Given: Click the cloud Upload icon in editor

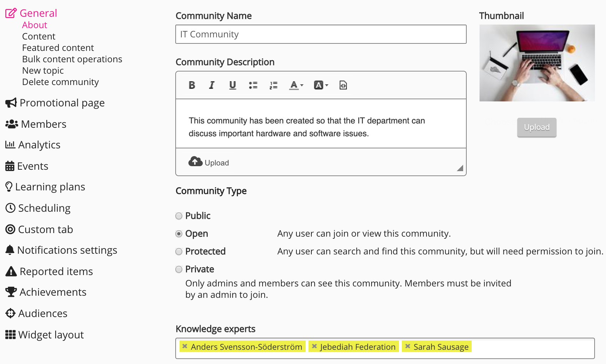Looking at the screenshot, I should [x=195, y=162].
